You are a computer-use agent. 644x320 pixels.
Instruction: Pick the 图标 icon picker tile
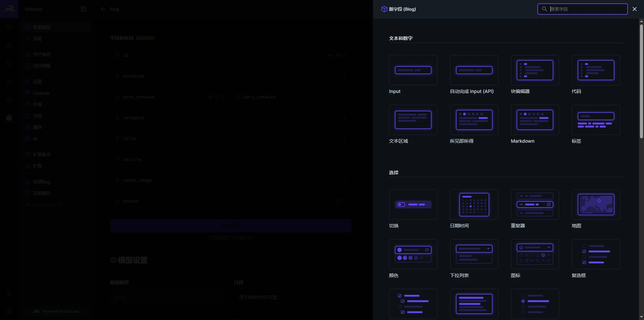[535, 254]
